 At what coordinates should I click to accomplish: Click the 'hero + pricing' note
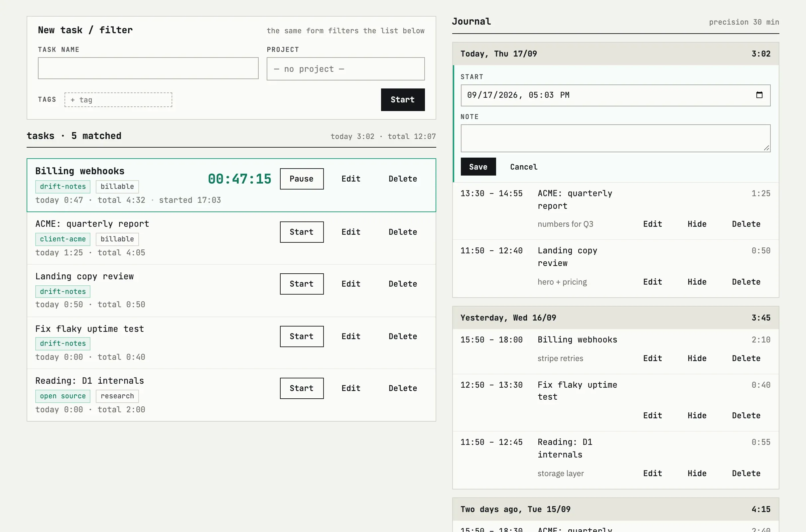[562, 282]
